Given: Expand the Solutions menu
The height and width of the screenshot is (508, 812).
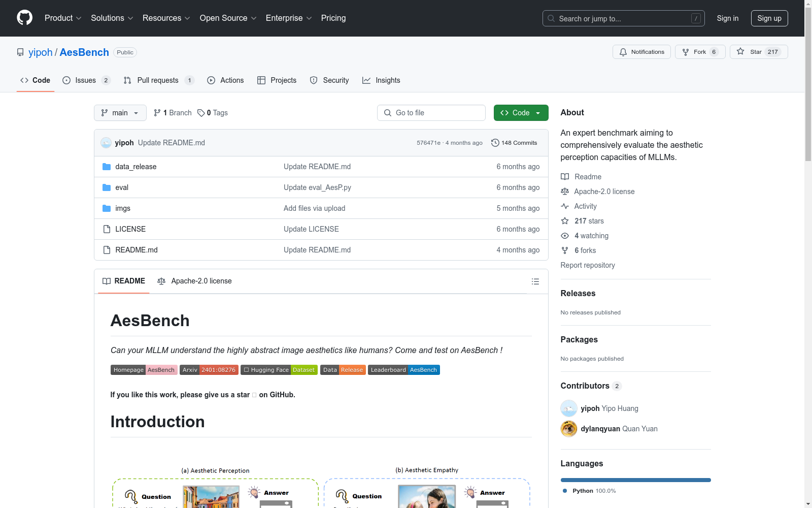Looking at the screenshot, I should tap(112, 18).
